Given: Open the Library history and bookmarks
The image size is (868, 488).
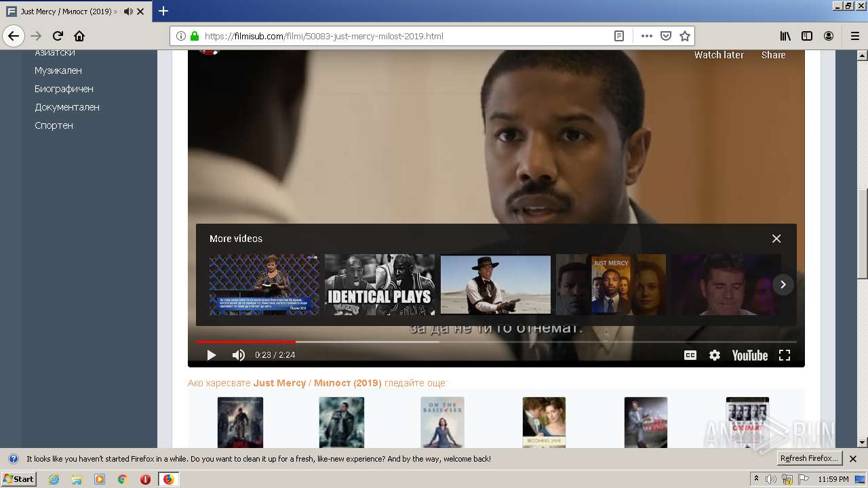Looking at the screenshot, I should (785, 36).
